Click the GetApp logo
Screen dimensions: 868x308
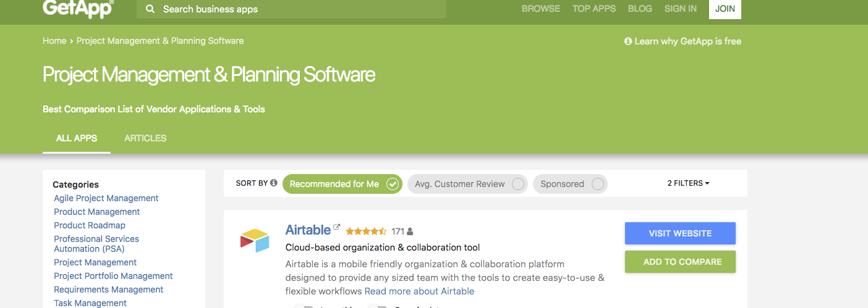click(78, 9)
